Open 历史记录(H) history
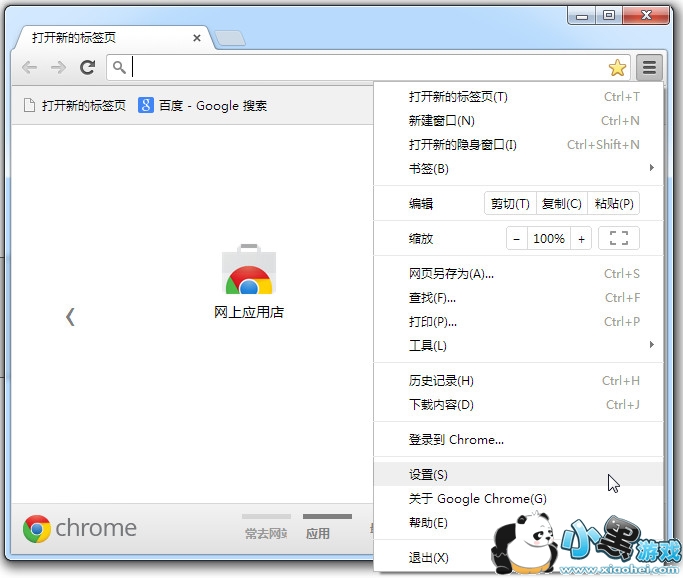This screenshot has height=578, width=683. pos(518,381)
